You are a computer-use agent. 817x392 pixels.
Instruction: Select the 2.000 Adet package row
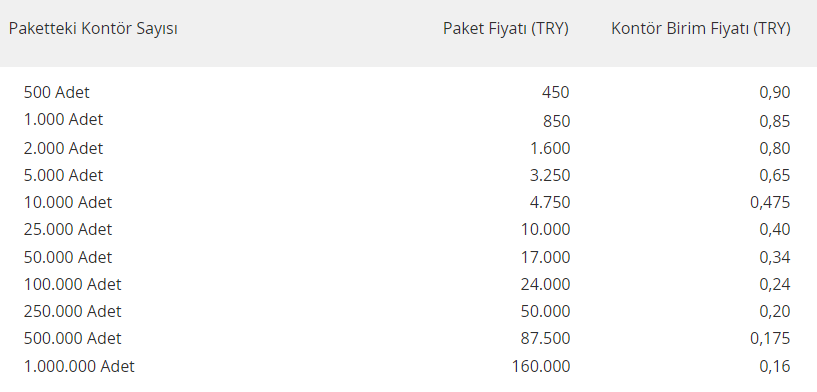click(x=408, y=148)
